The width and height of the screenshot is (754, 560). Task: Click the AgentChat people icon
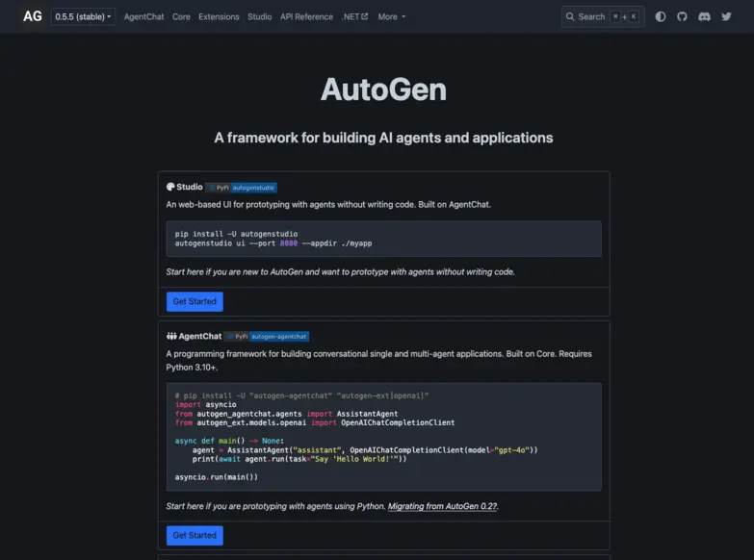pos(171,336)
